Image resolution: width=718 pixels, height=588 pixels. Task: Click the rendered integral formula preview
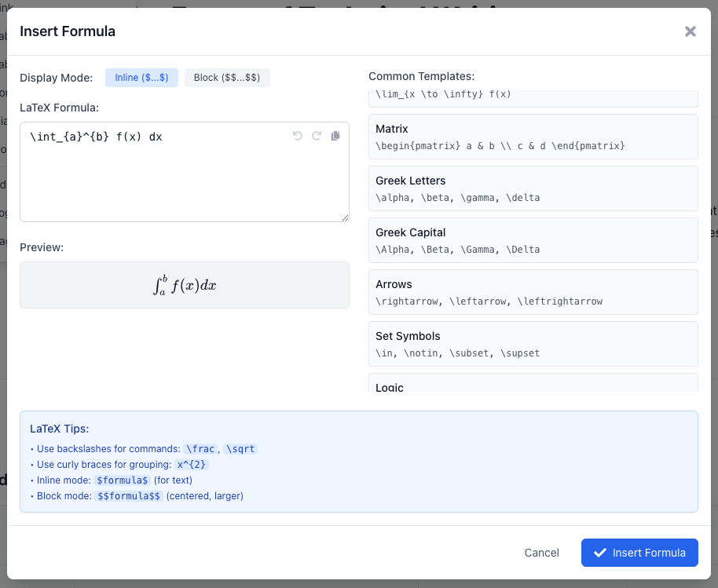[185, 285]
